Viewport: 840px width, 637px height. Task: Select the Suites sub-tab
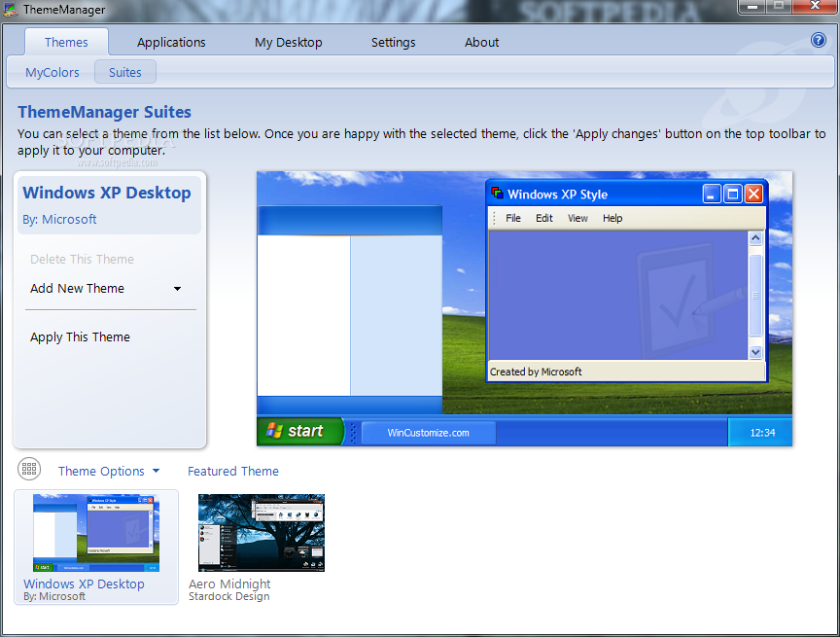[125, 72]
